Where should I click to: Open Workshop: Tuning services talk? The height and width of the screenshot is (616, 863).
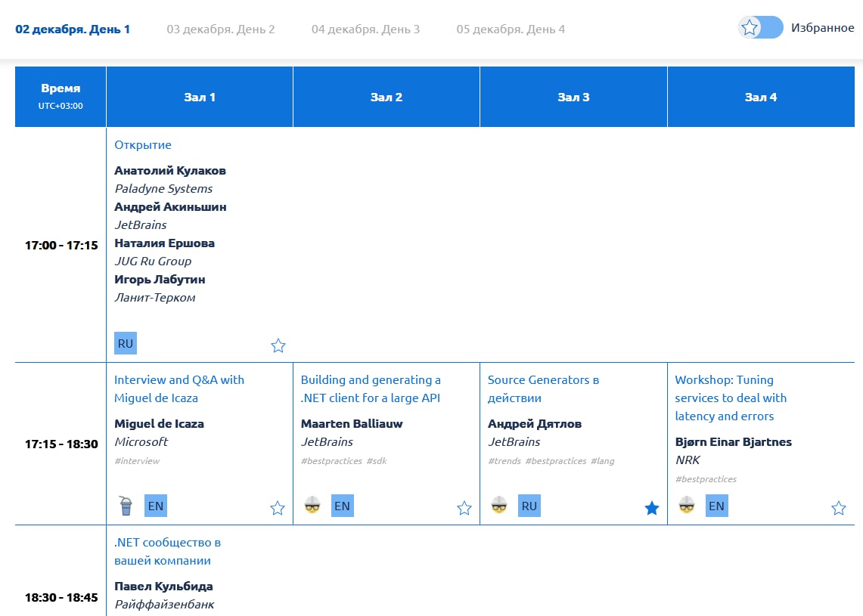[x=731, y=398]
